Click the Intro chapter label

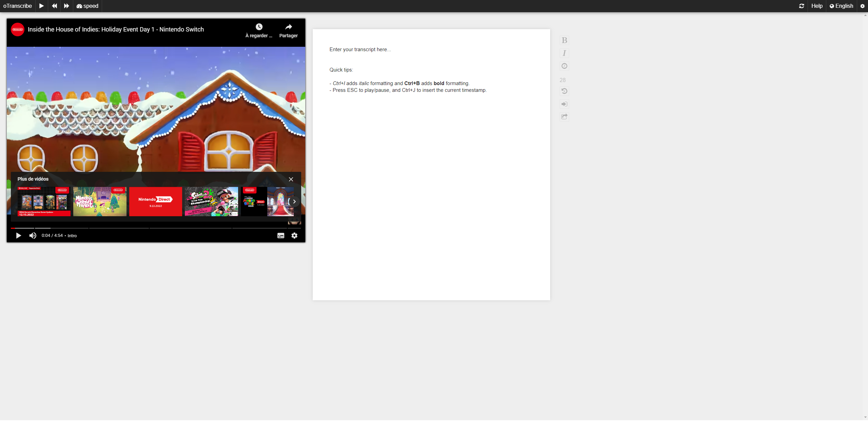coord(72,236)
